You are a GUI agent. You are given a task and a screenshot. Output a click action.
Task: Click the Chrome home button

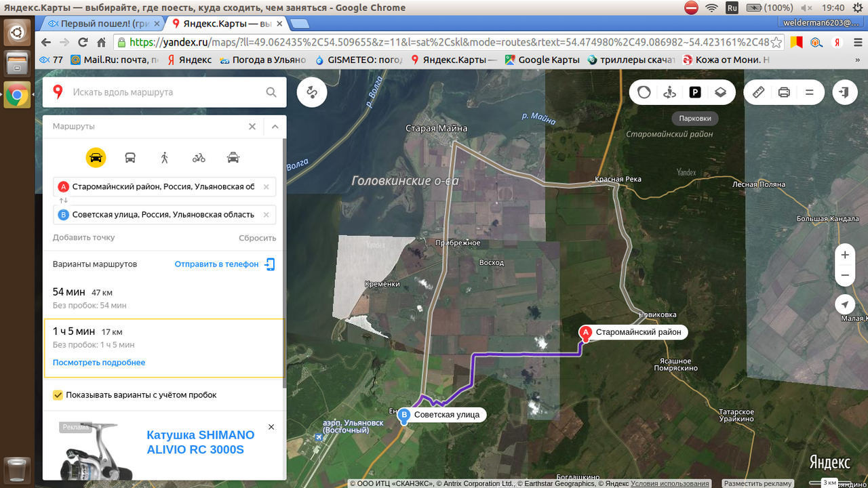(x=101, y=42)
